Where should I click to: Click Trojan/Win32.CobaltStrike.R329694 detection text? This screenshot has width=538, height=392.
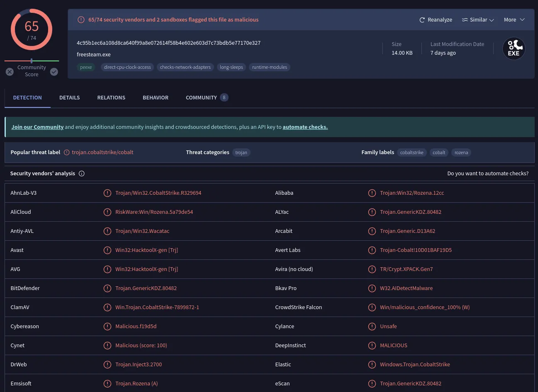pyautogui.click(x=158, y=193)
